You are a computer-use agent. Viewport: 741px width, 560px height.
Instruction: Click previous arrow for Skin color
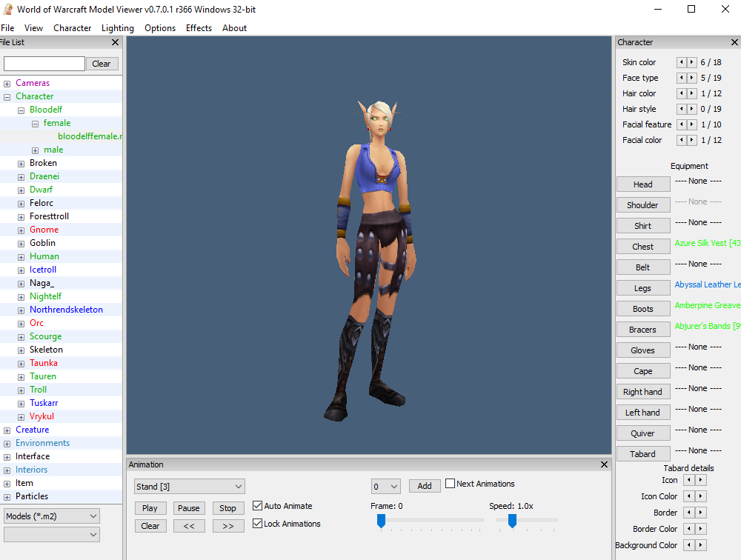[x=682, y=62]
